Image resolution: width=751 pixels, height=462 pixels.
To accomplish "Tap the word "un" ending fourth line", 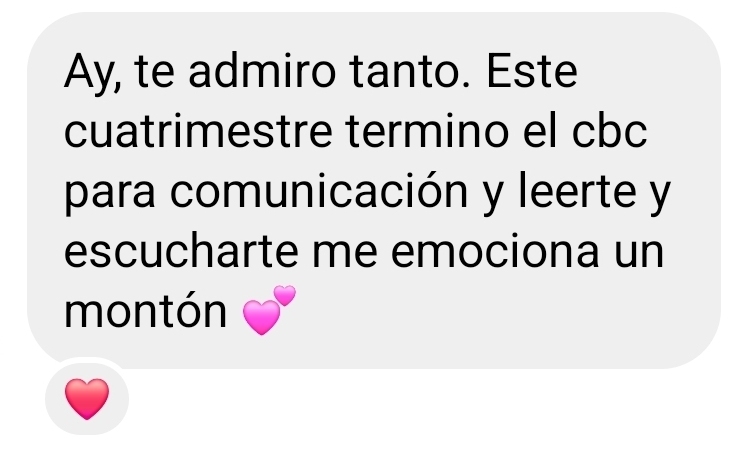I will tap(639, 251).
